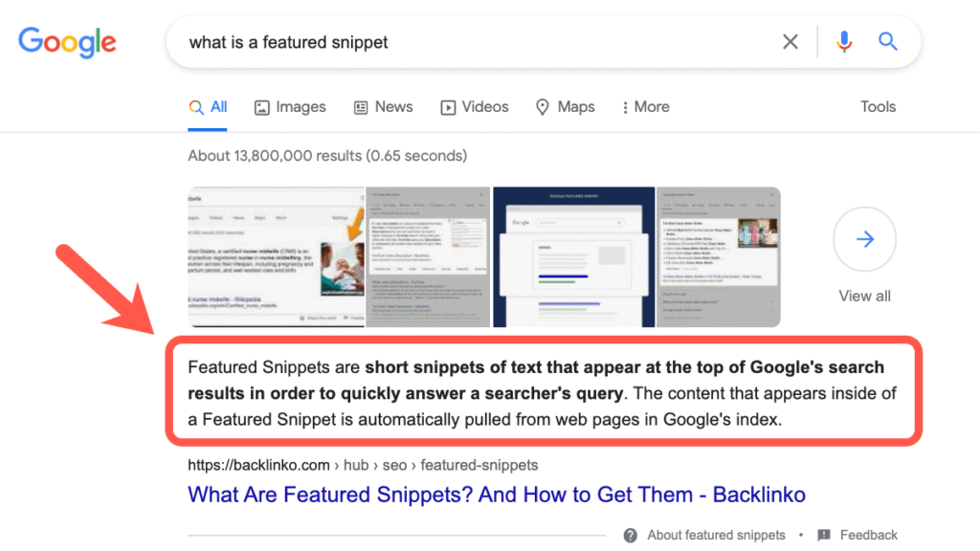Click the Google logo
Screen dimensions: 980x551
tap(67, 42)
